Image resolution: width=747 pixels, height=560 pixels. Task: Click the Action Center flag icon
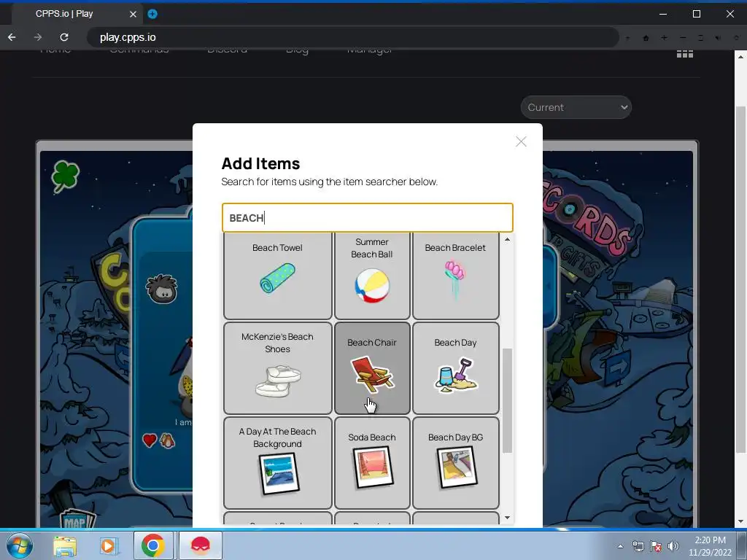[656, 546]
